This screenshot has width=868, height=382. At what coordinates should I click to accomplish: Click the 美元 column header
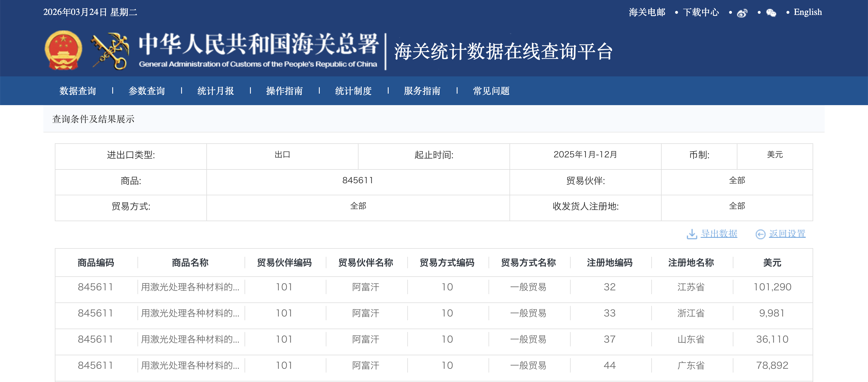click(772, 262)
